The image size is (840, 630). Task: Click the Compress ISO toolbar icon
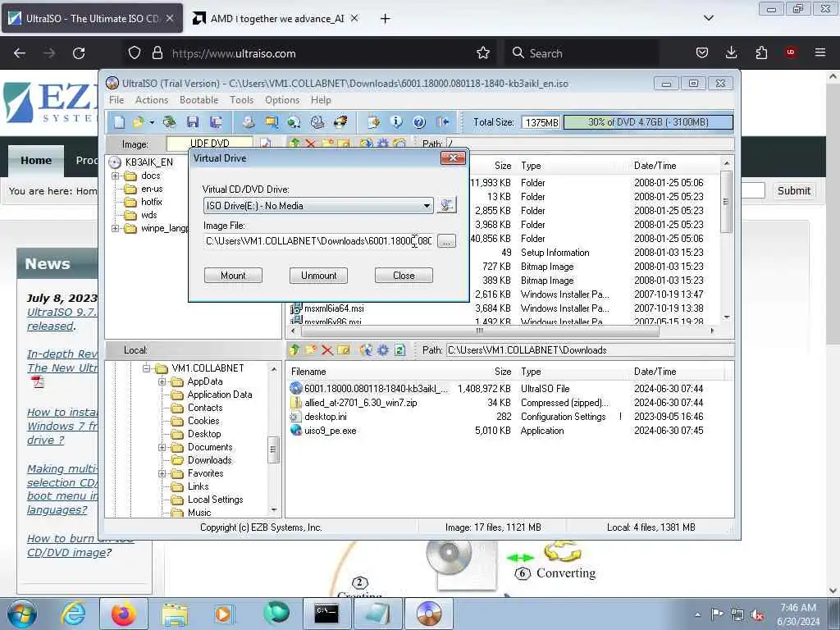(x=272, y=123)
